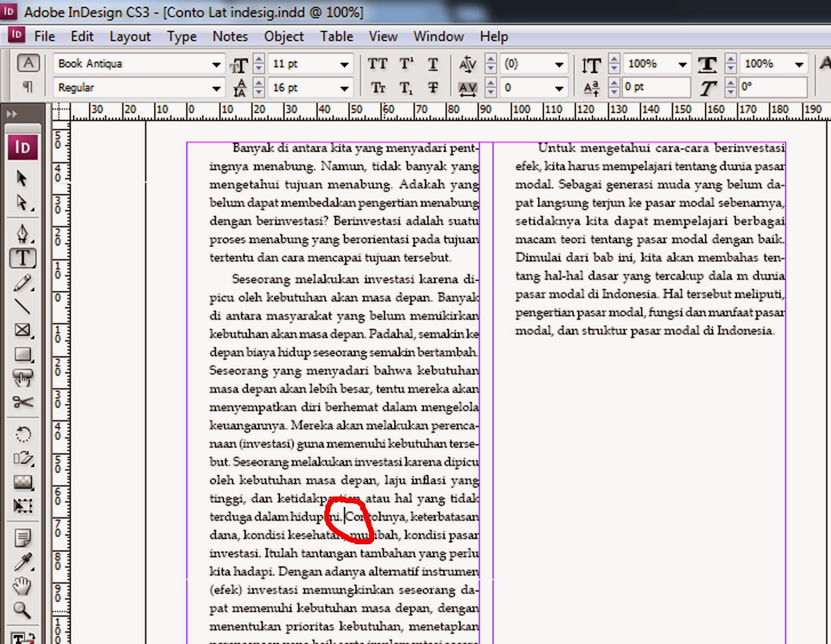Open the tracking 0 dropdown
831x644 pixels.
coord(559,88)
